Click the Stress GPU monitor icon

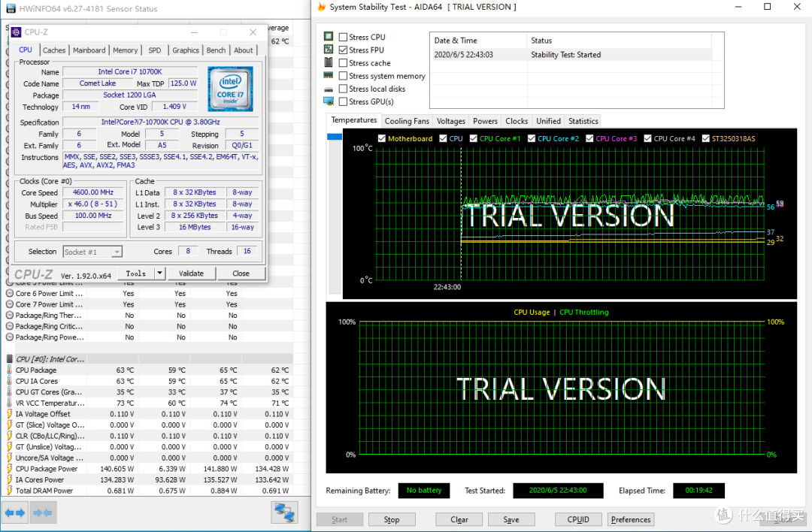[x=329, y=101]
